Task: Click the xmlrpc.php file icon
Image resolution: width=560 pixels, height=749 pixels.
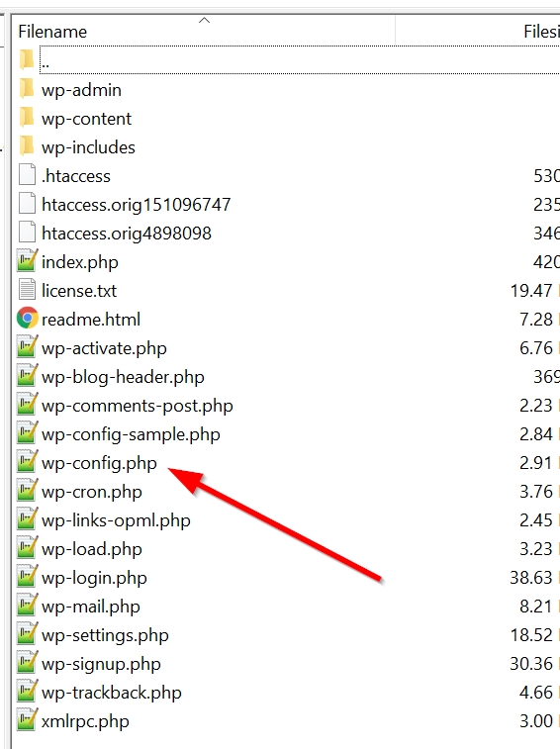Action: (x=27, y=719)
